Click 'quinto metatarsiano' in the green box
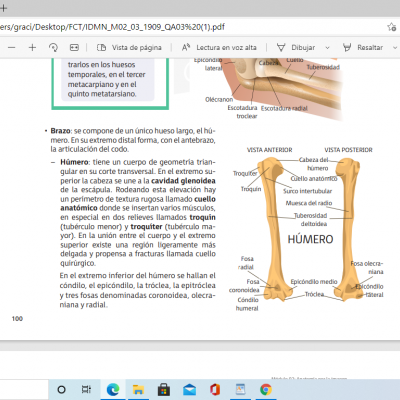400x400 pixels. [102, 94]
